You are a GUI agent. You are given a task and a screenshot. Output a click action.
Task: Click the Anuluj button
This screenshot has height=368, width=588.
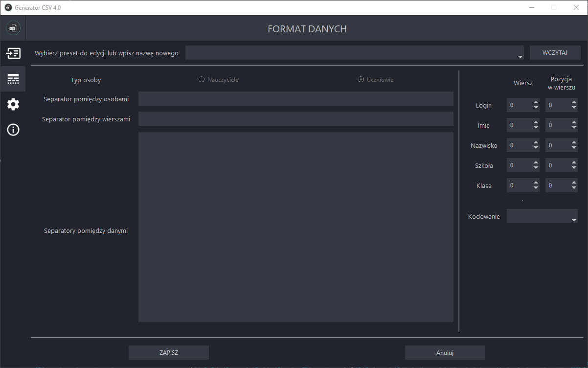click(445, 353)
